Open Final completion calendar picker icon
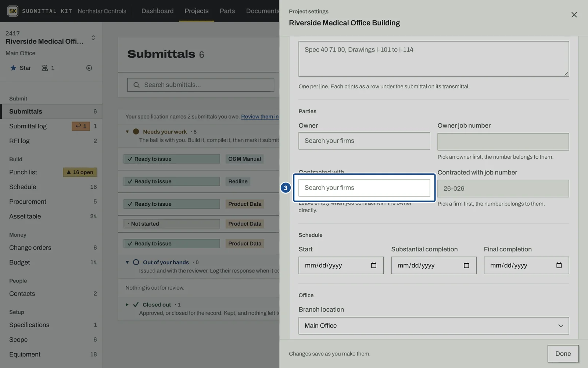 point(559,265)
